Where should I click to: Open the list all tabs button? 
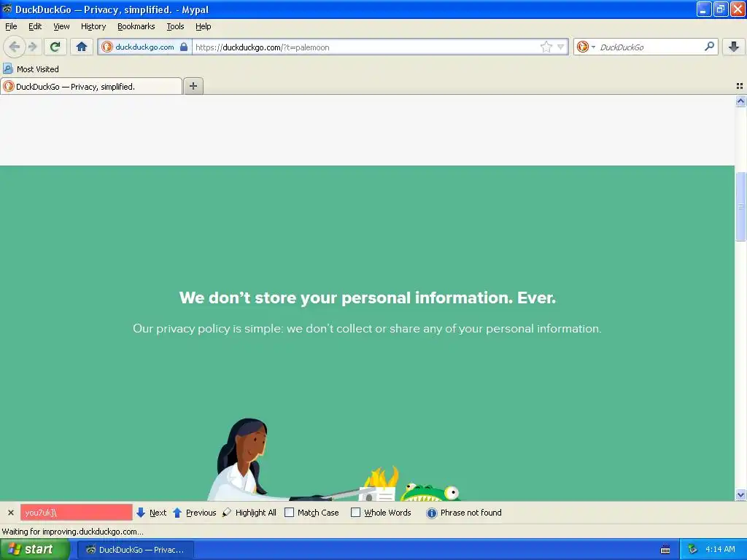(740, 86)
